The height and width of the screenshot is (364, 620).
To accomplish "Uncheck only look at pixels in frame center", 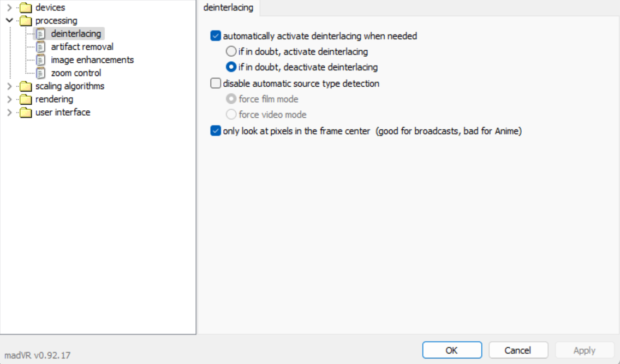I will click(x=216, y=131).
